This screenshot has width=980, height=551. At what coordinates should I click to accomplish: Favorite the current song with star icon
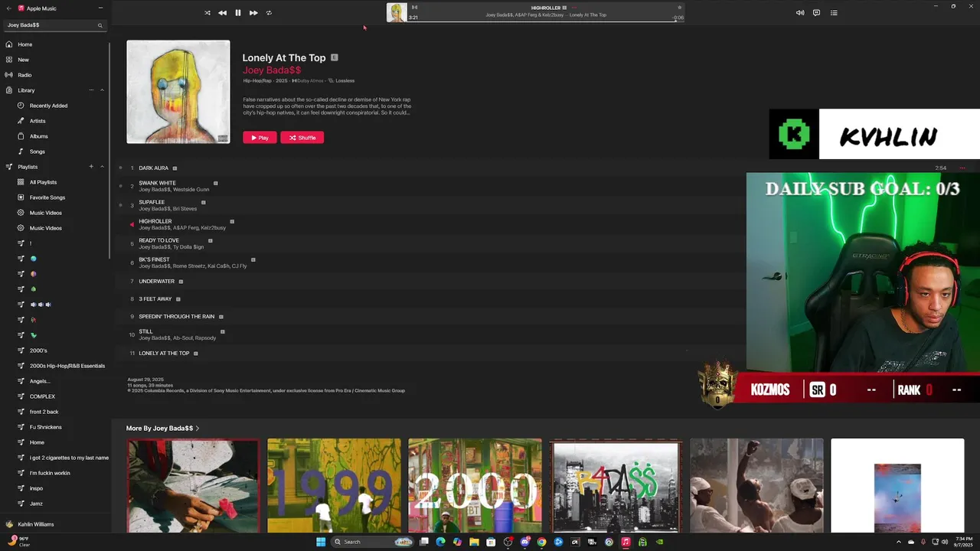click(679, 8)
